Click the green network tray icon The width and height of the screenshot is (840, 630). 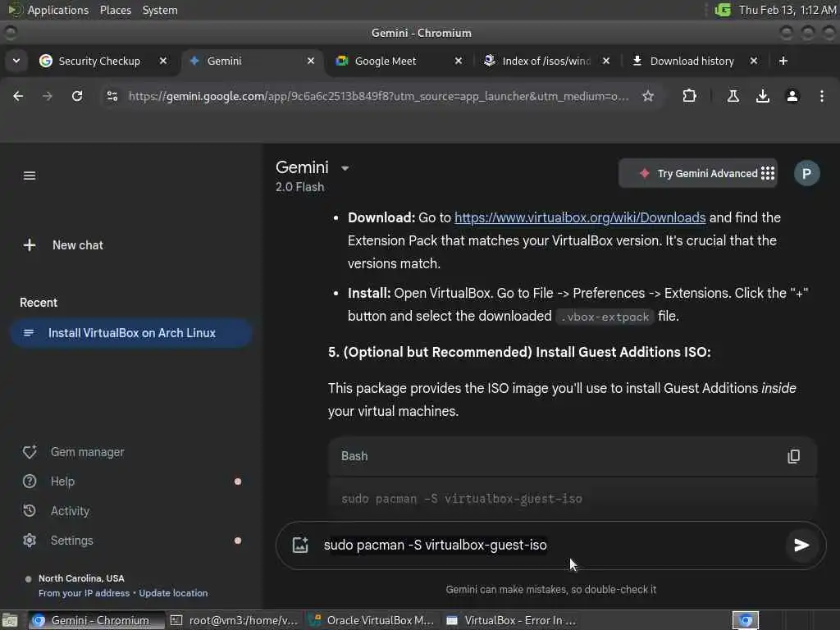[x=723, y=10]
